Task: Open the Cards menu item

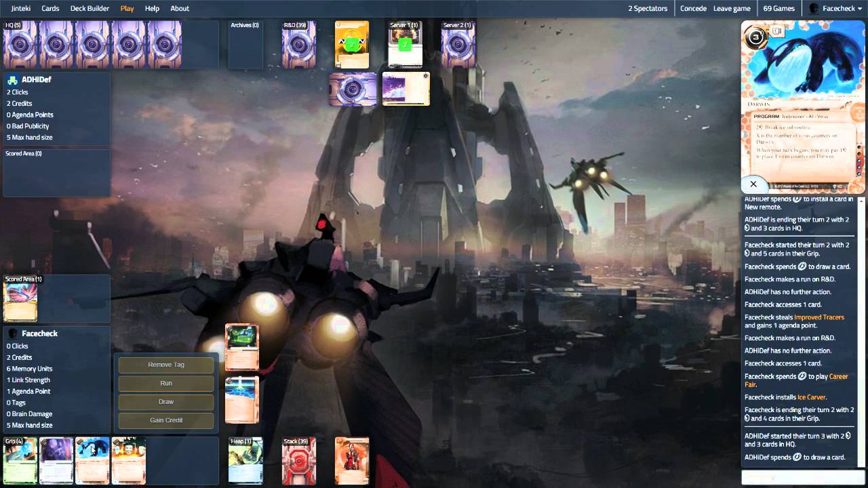Action: pos(50,8)
